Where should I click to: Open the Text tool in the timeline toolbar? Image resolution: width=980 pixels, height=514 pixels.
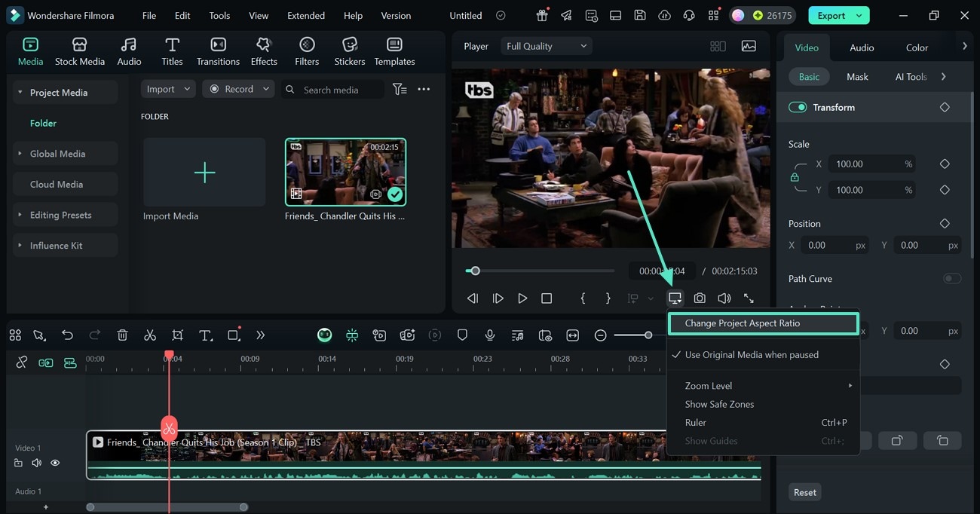(x=206, y=335)
